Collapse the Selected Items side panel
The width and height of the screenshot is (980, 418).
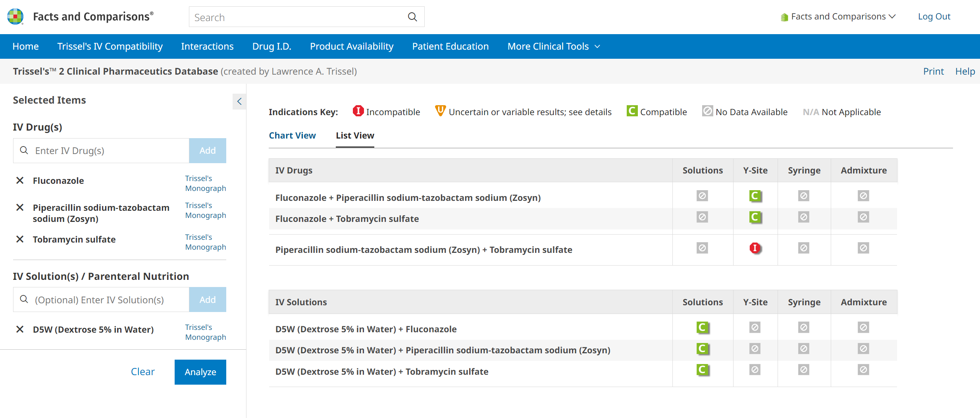tap(239, 102)
